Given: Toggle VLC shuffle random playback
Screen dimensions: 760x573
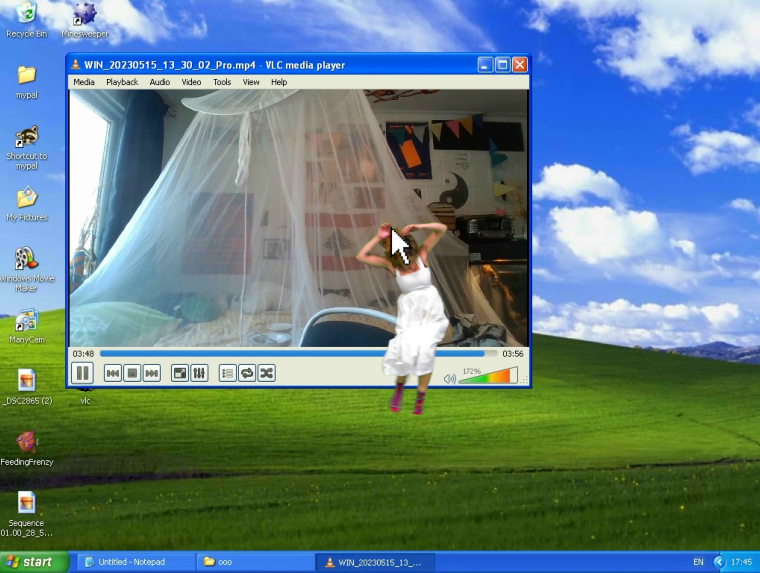Looking at the screenshot, I should tap(267, 373).
